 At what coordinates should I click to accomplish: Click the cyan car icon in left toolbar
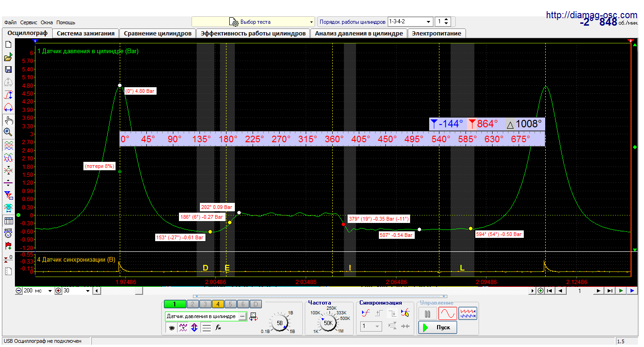point(8,208)
